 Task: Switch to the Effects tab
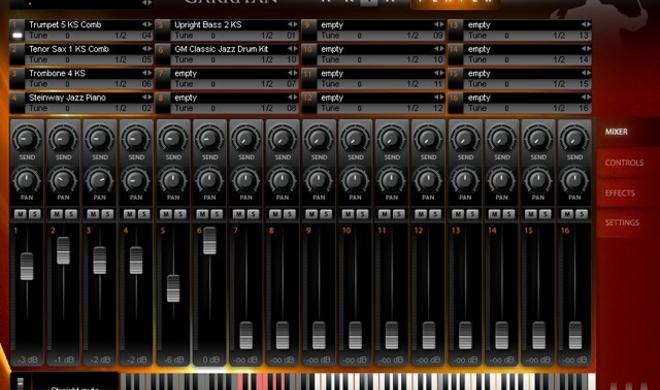[620, 193]
